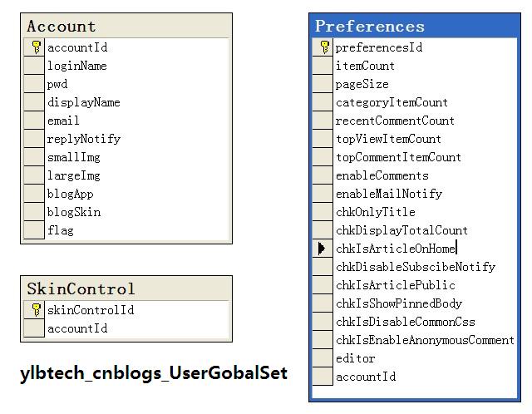Click the ylbtech_cnblogs_UserGobalSet diagram label

154,373
